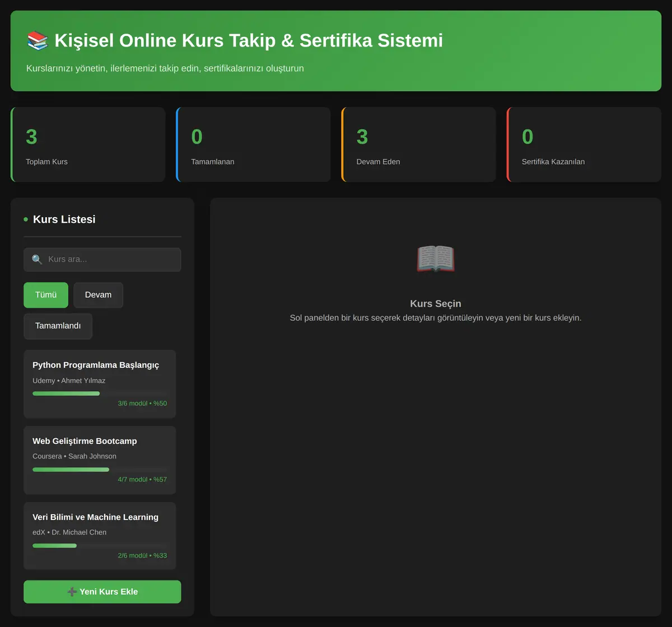The image size is (672, 627).
Task: Click the books emoji icon in header
Action: pyautogui.click(x=38, y=41)
